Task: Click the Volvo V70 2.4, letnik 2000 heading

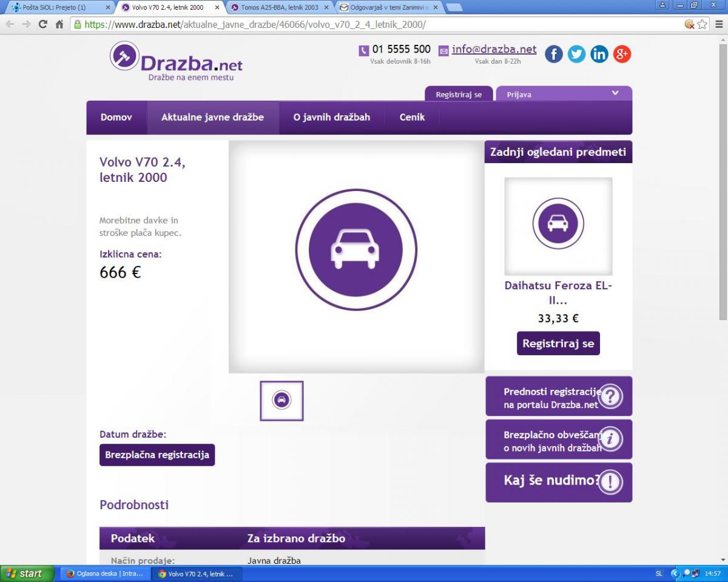Action: [x=143, y=170]
